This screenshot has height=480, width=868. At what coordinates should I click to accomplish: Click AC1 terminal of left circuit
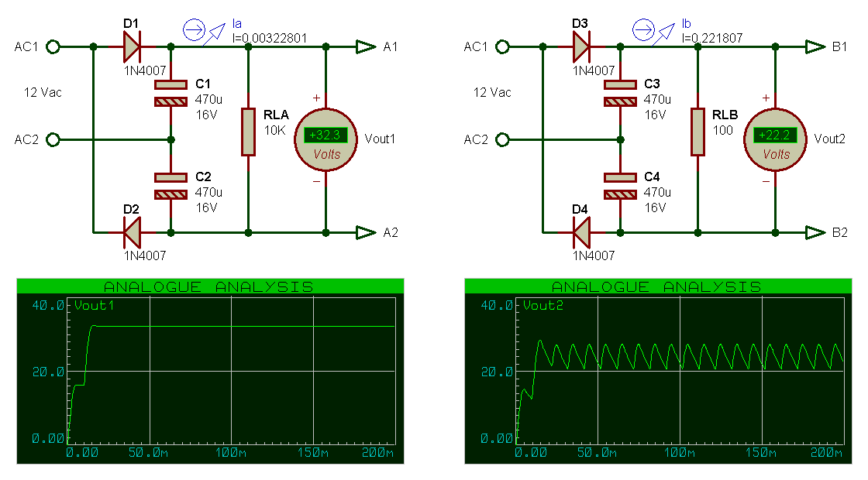pyautogui.click(x=53, y=47)
